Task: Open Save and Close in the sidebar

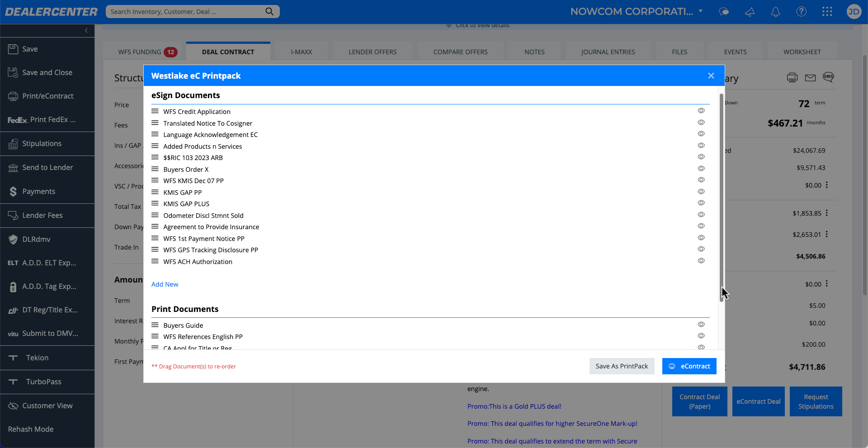Action: 47,72
